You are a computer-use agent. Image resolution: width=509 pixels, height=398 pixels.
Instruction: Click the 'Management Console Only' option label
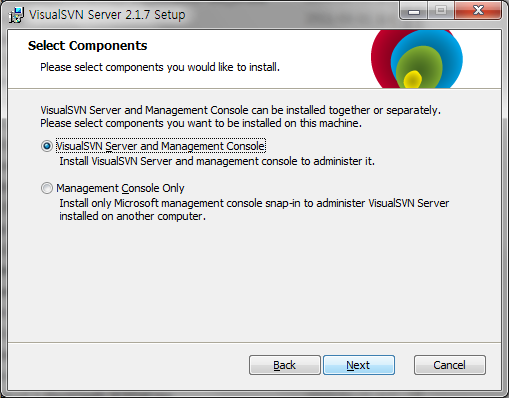[120, 188]
